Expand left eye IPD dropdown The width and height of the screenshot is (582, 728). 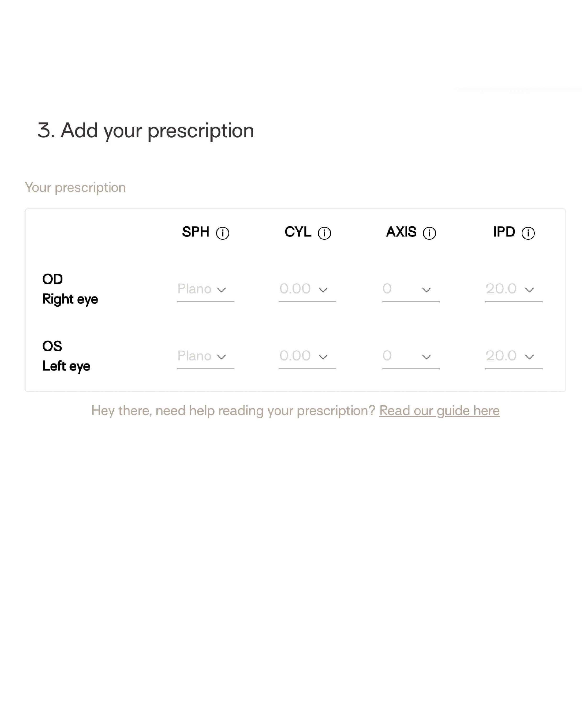[514, 356]
